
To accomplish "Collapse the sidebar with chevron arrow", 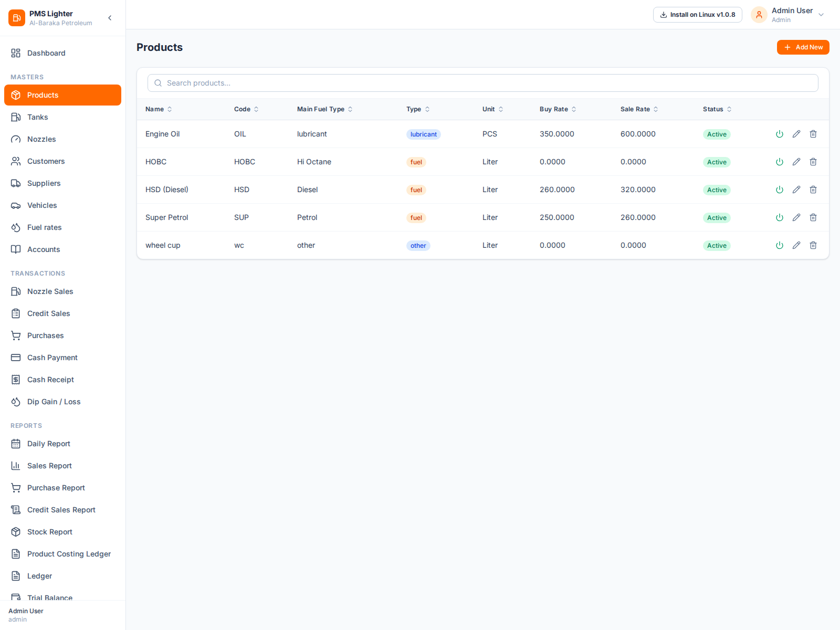I will pos(110,18).
